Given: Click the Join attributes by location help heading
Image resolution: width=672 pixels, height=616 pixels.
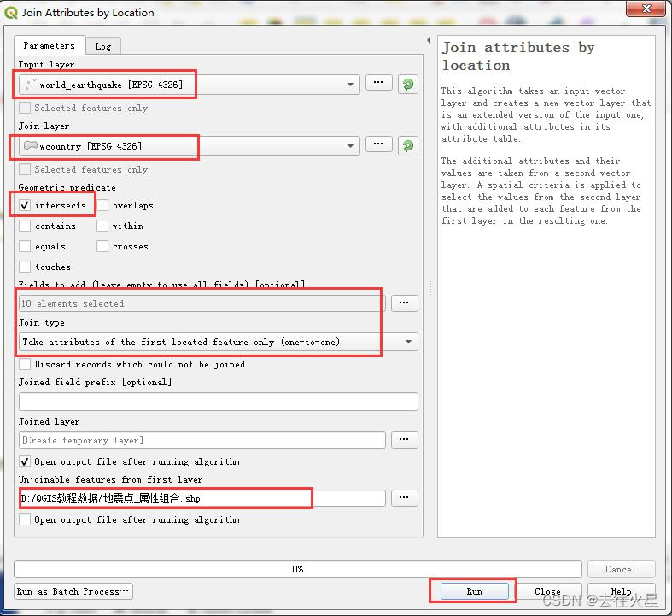Looking at the screenshot, I should 518,56.
